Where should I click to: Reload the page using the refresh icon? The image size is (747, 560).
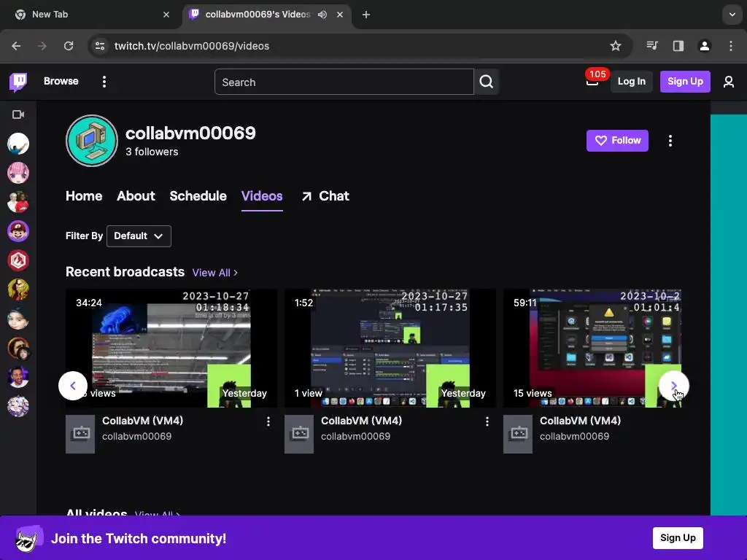click(x=69, y=46)
